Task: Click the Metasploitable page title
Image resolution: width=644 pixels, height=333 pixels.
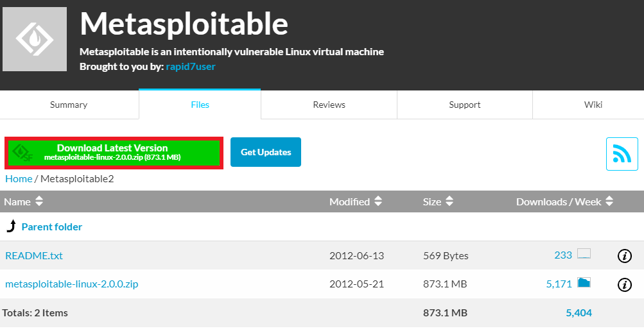Action: coord(184,24)
